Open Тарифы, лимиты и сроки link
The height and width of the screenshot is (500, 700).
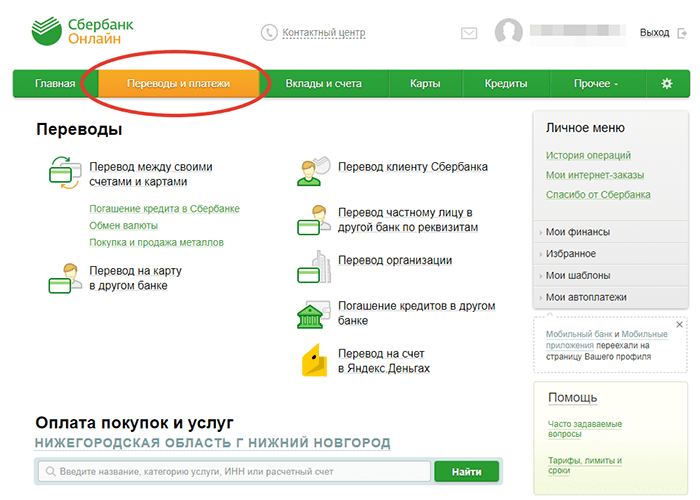[584, 465]
